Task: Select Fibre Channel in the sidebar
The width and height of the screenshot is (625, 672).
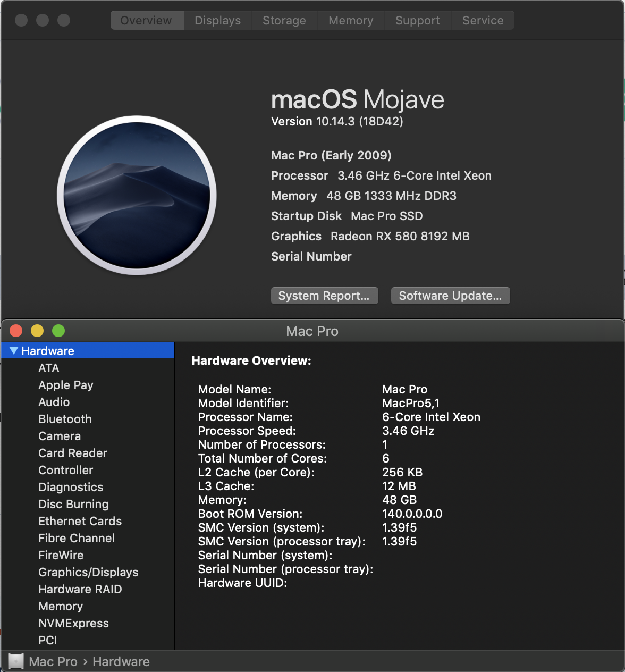Action: click(77, 538)
